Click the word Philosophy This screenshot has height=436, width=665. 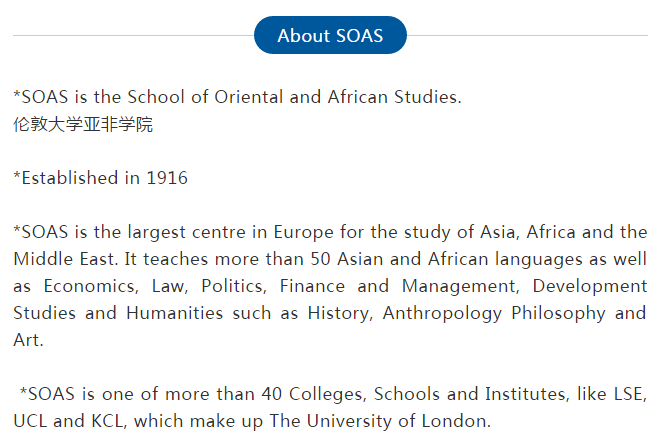click(x=558, y=314)
